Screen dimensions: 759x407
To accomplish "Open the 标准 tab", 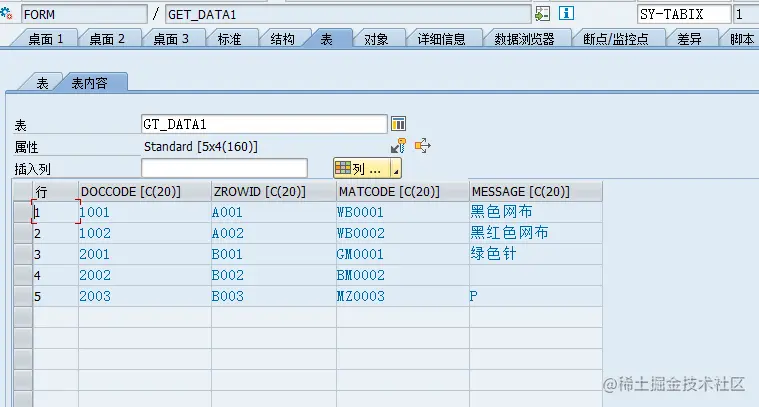I will (229, 39).
